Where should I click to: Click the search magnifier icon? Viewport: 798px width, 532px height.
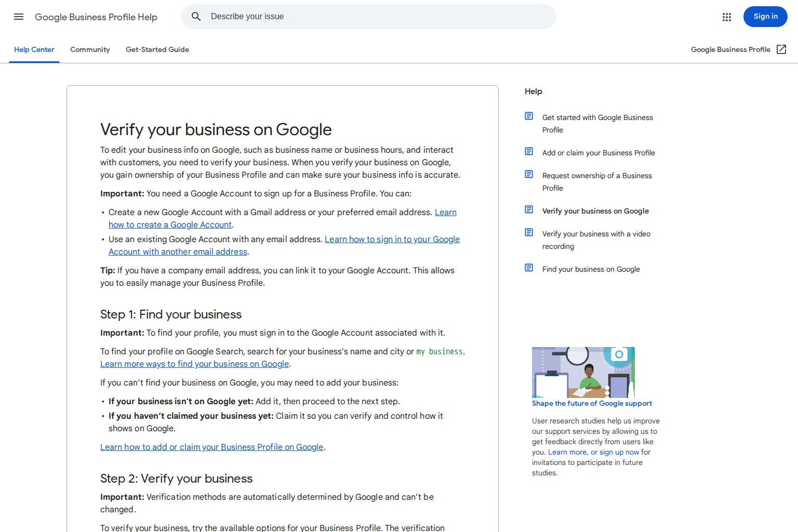pyautogui.click(x=196, y=17)
